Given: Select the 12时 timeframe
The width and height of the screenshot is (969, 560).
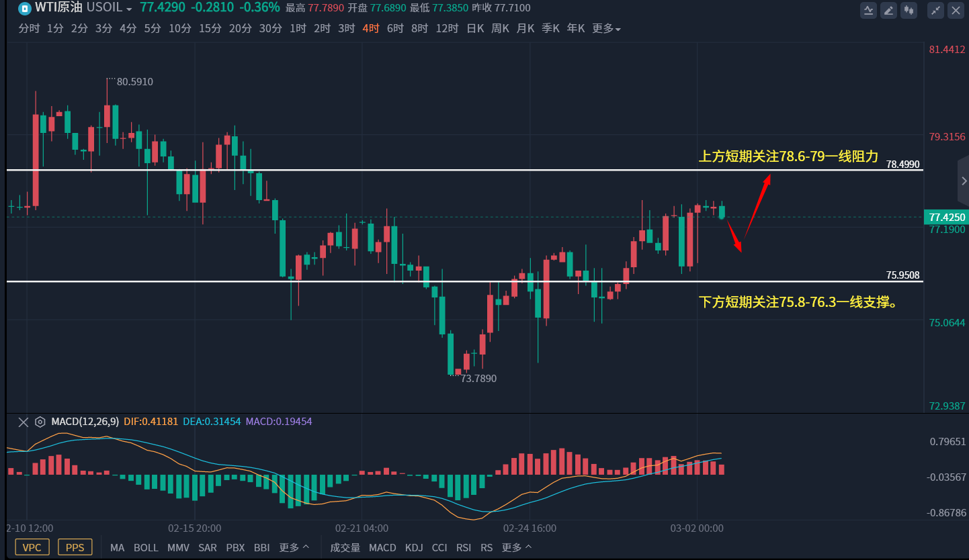Looking at the screenshot, I should [x=447, y=28].
